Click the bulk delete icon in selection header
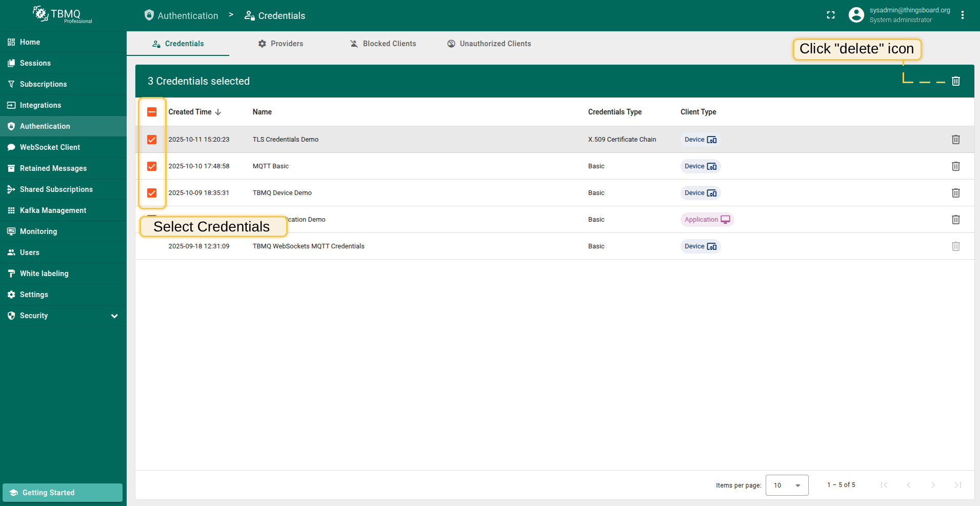Image resolution: width=980 pixels, height=506 pixels. 955,81
